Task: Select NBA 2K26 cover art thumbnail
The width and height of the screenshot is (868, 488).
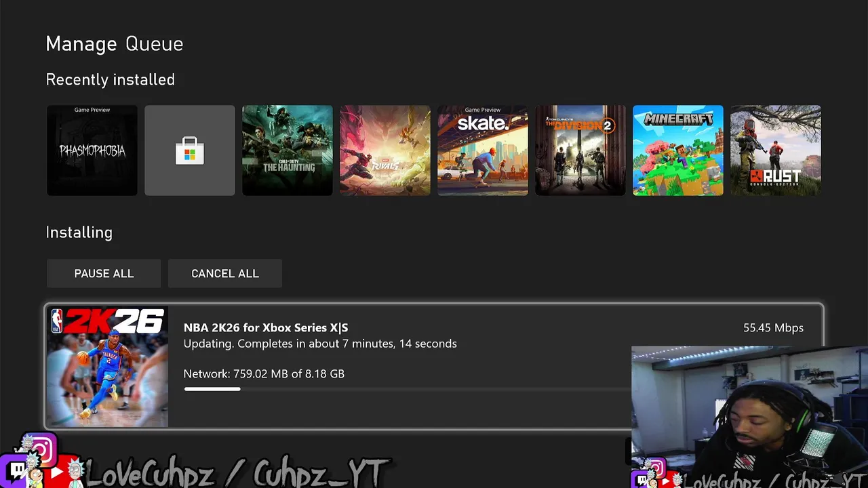Action: pos(107,367)
